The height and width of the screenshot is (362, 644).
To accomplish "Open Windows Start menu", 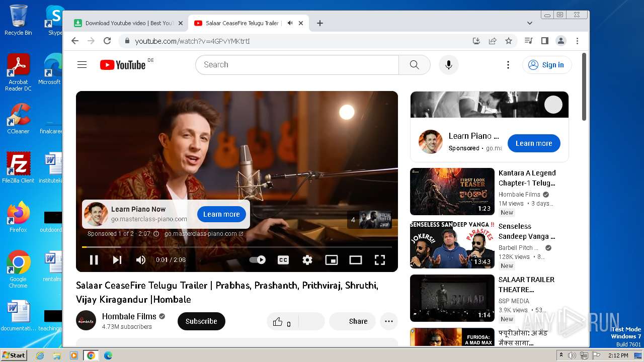I will [x=14, y=355].
